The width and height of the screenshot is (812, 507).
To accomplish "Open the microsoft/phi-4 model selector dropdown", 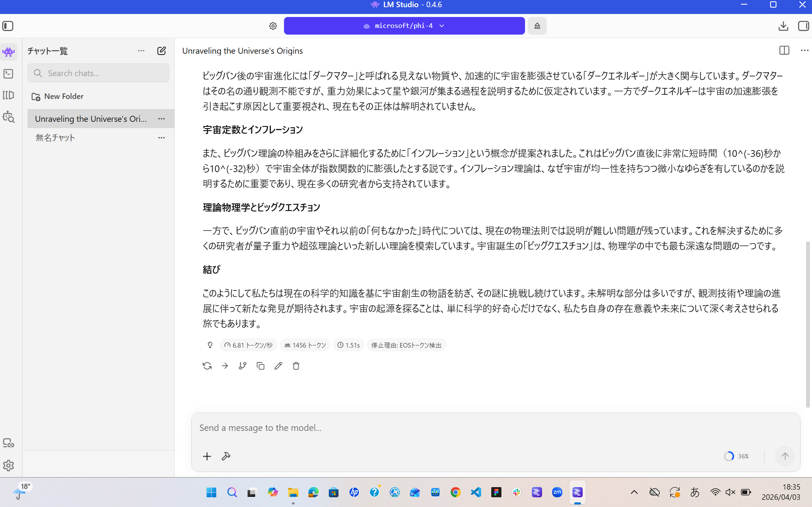I will (x=404, y=26).
